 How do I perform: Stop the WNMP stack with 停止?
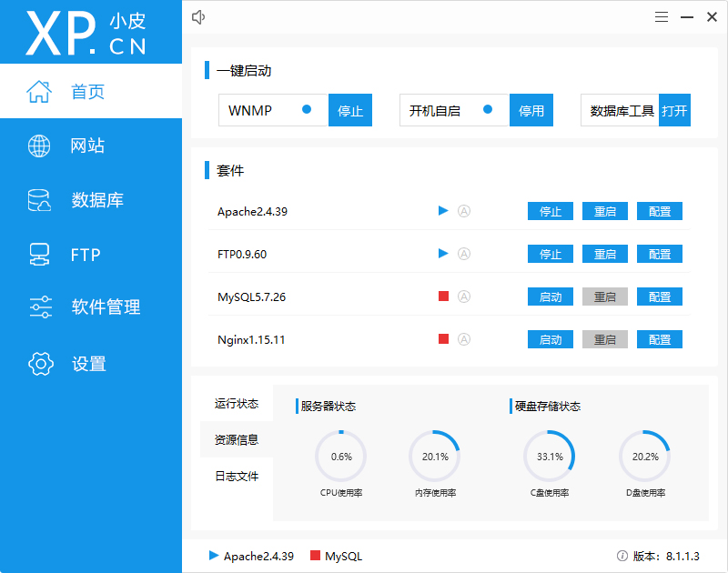(350, 110)
